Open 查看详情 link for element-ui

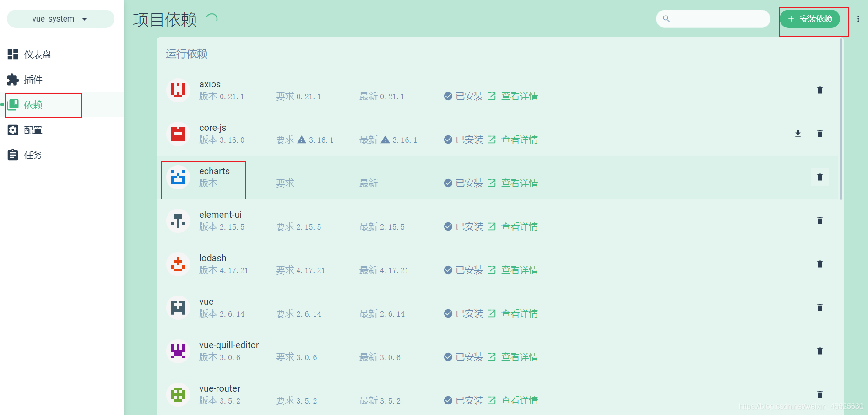[520, 226]
